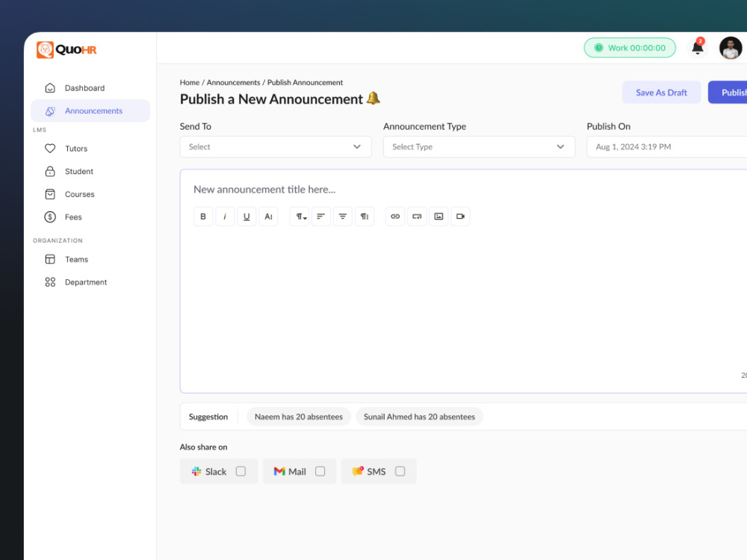Align text left

coord(320,217)
